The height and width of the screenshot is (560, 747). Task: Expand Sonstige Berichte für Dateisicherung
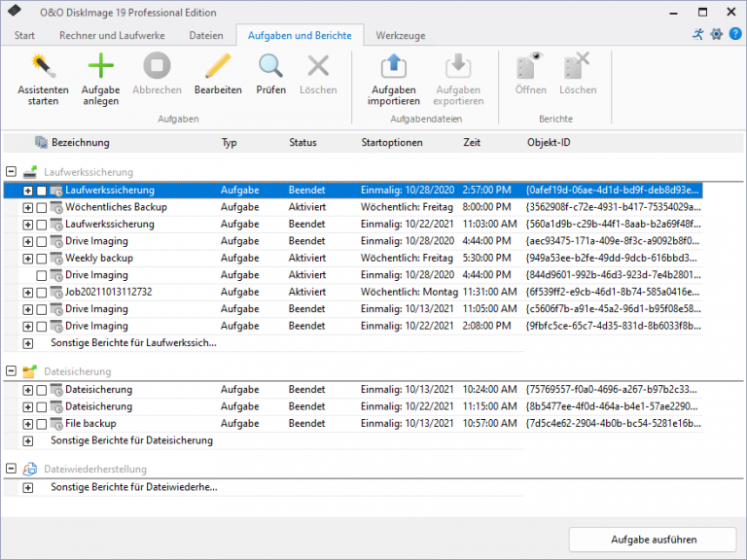(27, 441)
